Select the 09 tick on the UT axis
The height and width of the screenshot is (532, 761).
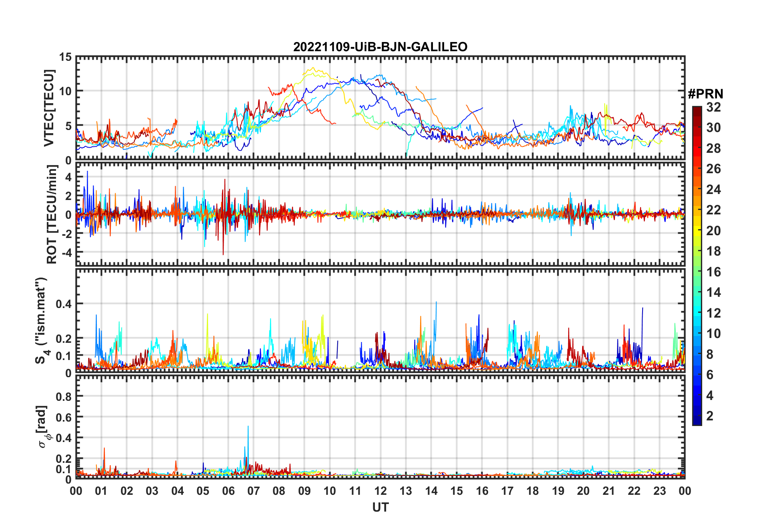coord(304,491)
